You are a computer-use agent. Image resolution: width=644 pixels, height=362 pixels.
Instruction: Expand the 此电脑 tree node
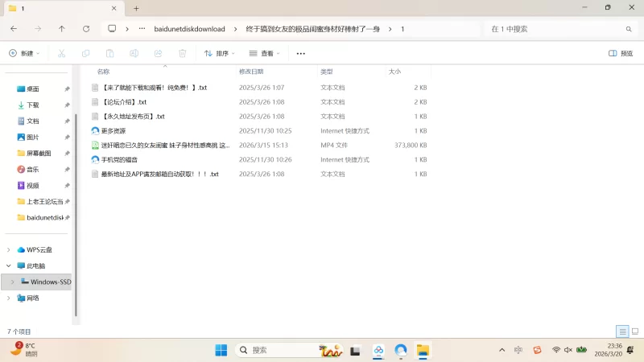pos(9,265)
